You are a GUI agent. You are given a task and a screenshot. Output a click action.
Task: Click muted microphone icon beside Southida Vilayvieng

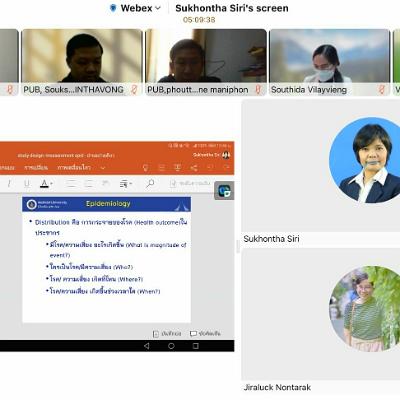381,89
